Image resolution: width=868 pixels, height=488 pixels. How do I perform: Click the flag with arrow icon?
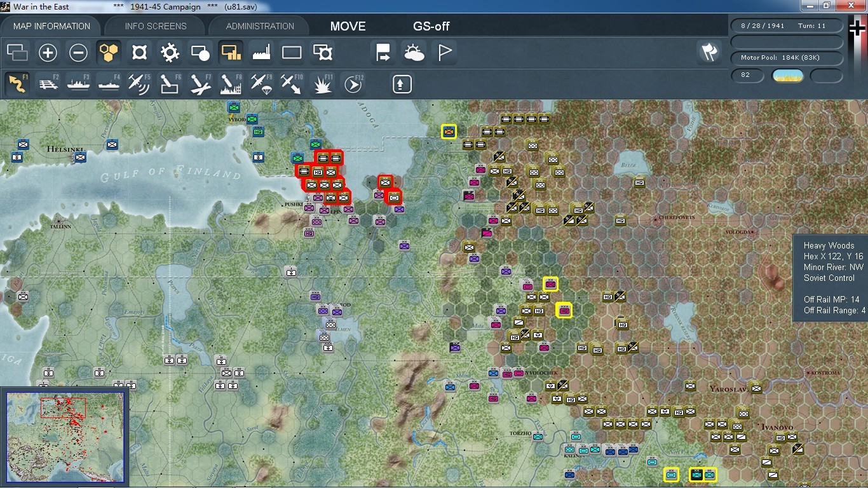(383, 52)
